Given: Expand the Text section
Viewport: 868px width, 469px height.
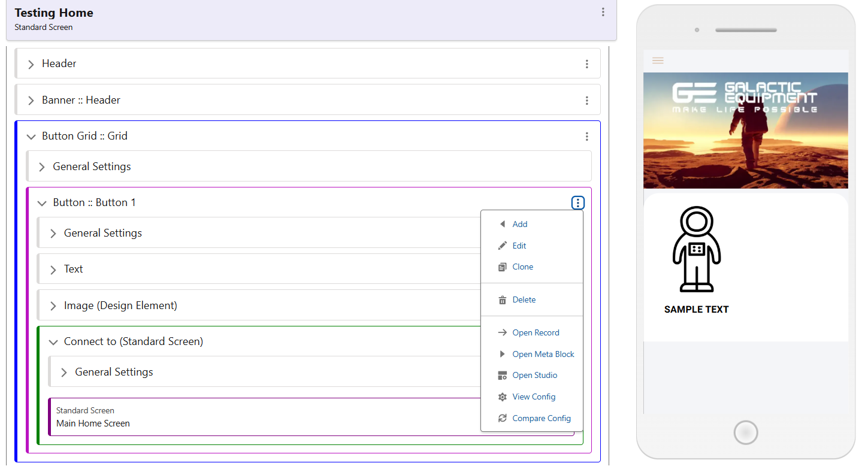Looking at the screenshot, I should (x=53, y=270).
